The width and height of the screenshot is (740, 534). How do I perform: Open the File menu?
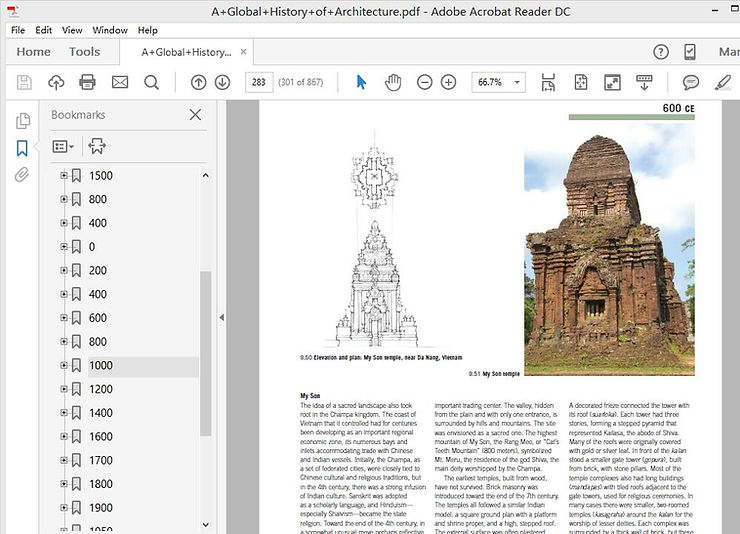pyautogui.click(x=18, y=30)
